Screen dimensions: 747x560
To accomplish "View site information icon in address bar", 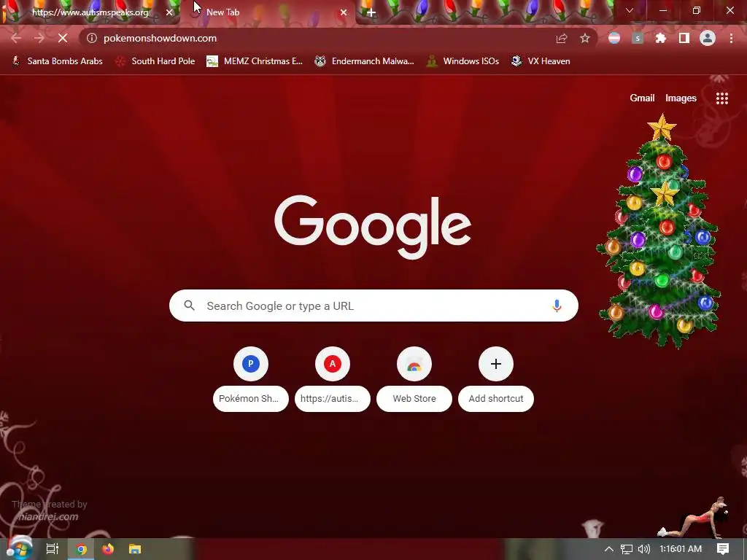I will tap(92, 38).
